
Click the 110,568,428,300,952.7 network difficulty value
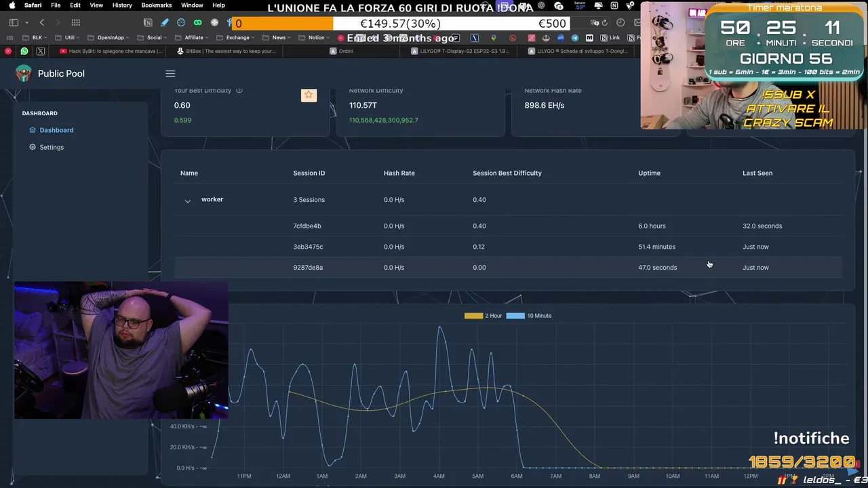(x=383, y=120)
